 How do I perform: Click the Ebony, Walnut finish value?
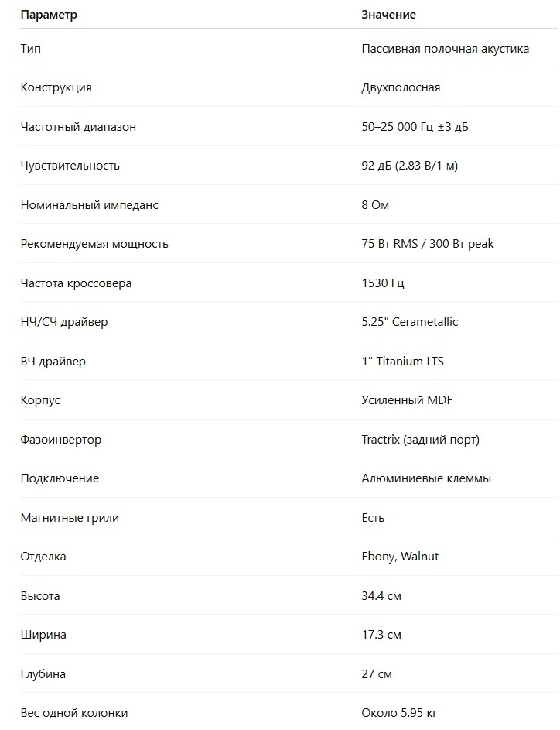pos(400,557)
